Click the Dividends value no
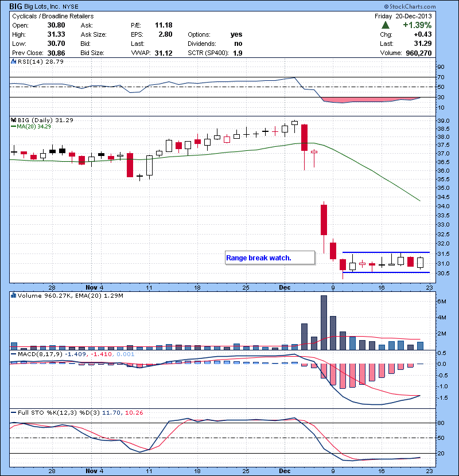The height and width of the screenshot is (476, 459). (238, 44)
